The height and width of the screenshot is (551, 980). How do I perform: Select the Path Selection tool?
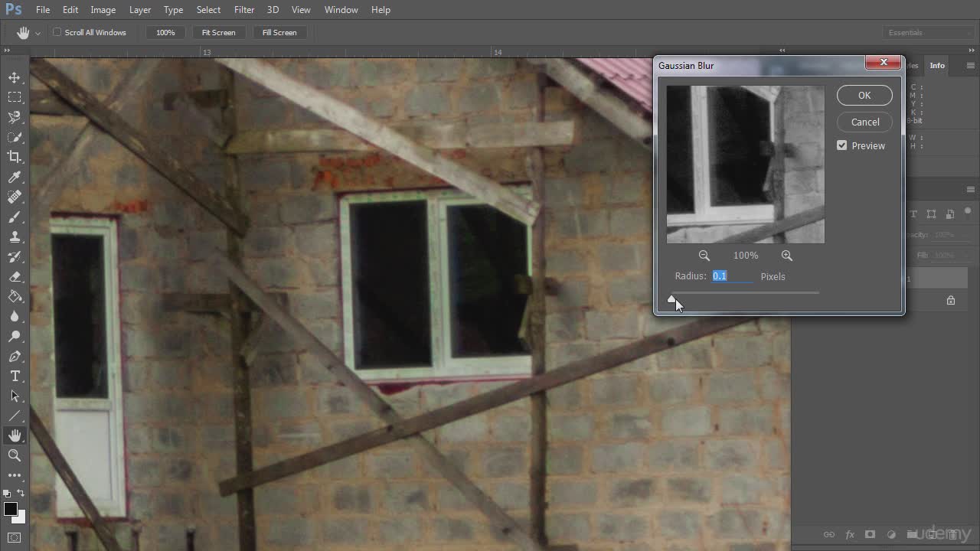click(15, 396)
